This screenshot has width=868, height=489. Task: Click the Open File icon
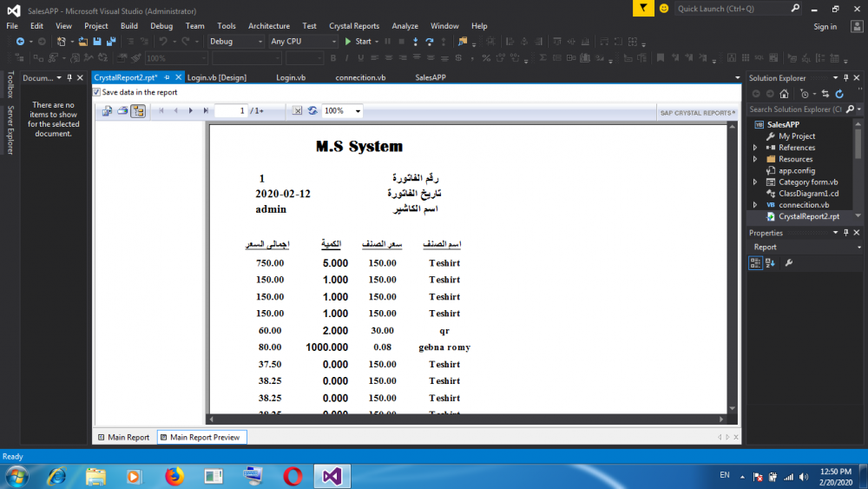coord(83,42)
